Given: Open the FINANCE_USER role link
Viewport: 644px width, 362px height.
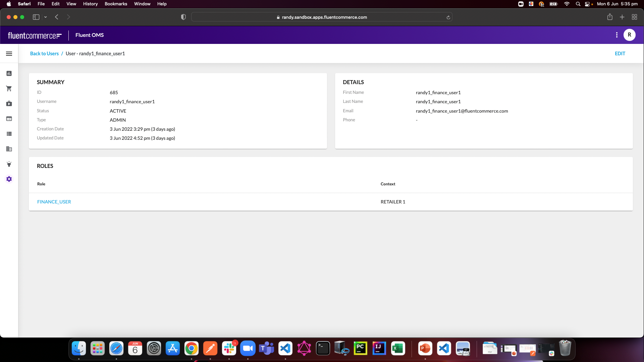Looking at the screenshot, I should click(54, 202).
